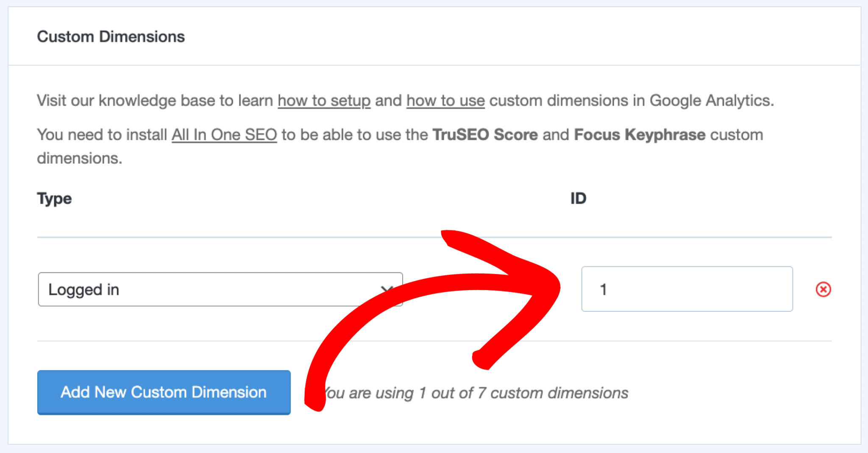This screenshot has height=453, width=868.
Task: Click the Add New Custom Dimension button
Action: 164,392
